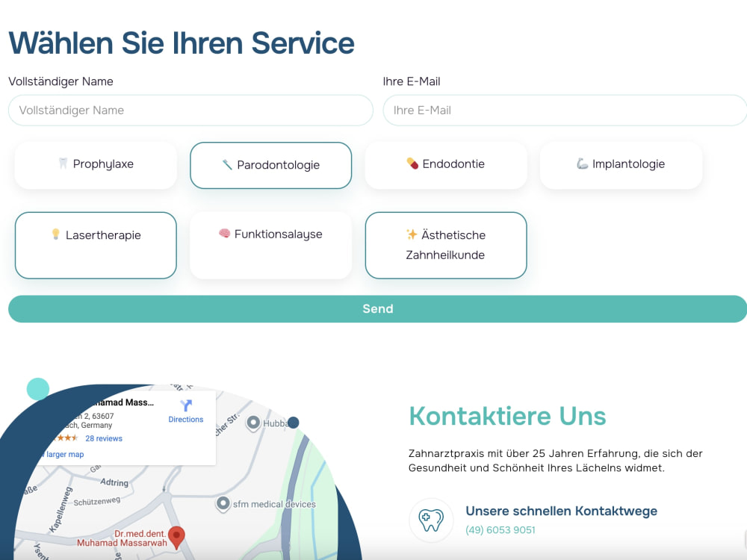Click the red map pin marker
The width and height of the screenshot is (747, 560).
click(x=177, y=538)
